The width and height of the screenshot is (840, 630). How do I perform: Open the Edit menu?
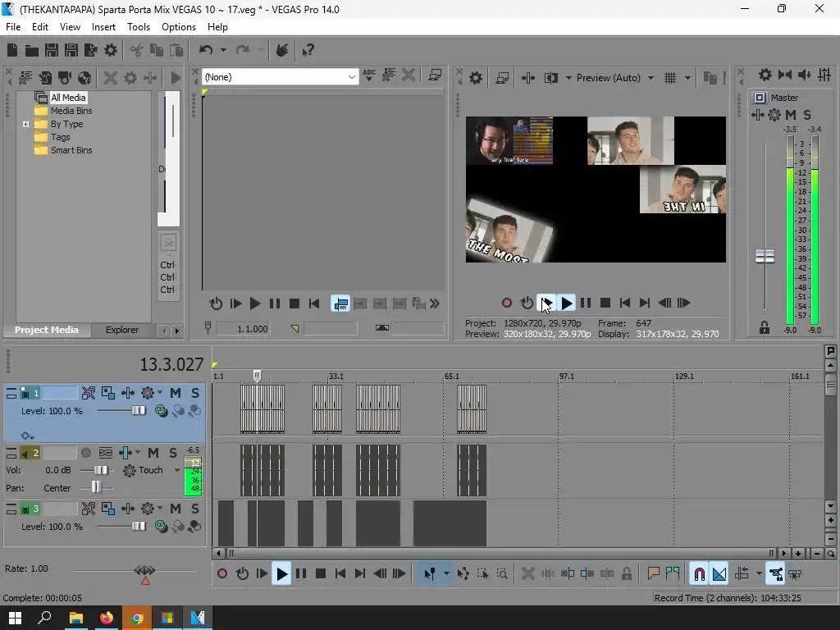(39, 27)
